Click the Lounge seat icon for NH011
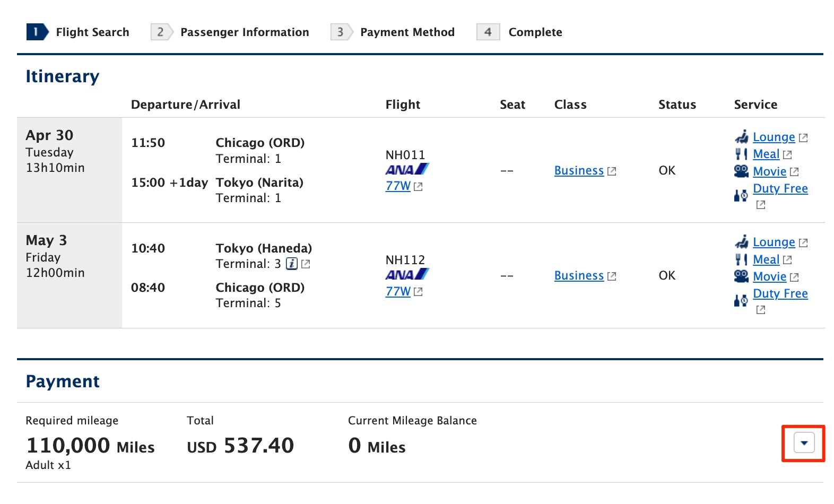The height and width of the screenshot is (504, 834). tap(741, 137)
